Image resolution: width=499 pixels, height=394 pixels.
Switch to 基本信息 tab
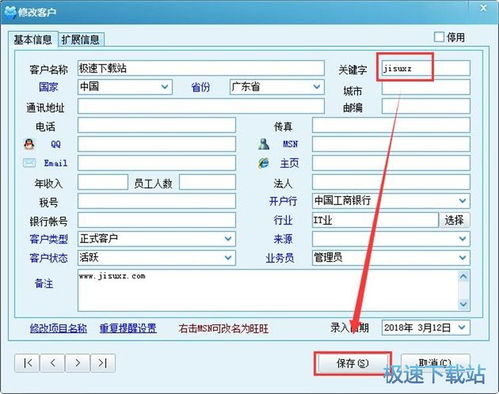point(33,40)
